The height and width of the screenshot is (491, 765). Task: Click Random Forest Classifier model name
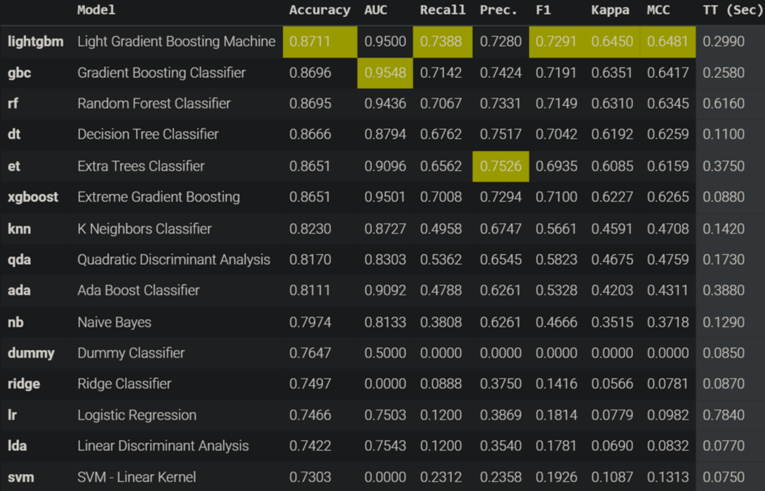coord(154,103)
